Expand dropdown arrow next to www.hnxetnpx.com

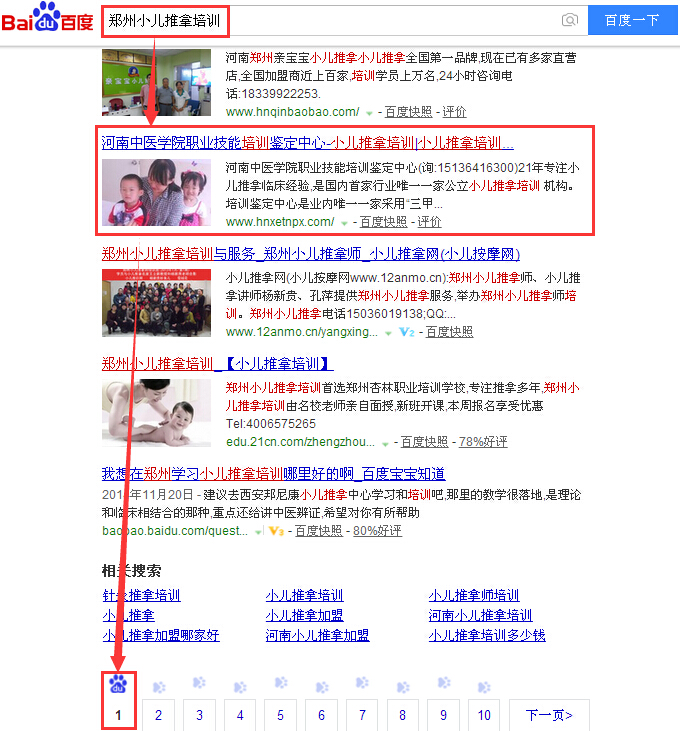[x=344, y=223]
